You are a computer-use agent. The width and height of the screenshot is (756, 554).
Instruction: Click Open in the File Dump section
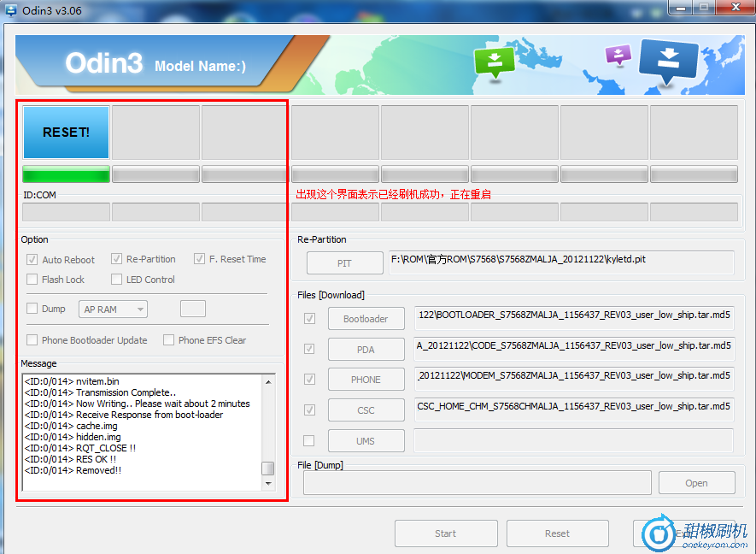coord(696,482)
